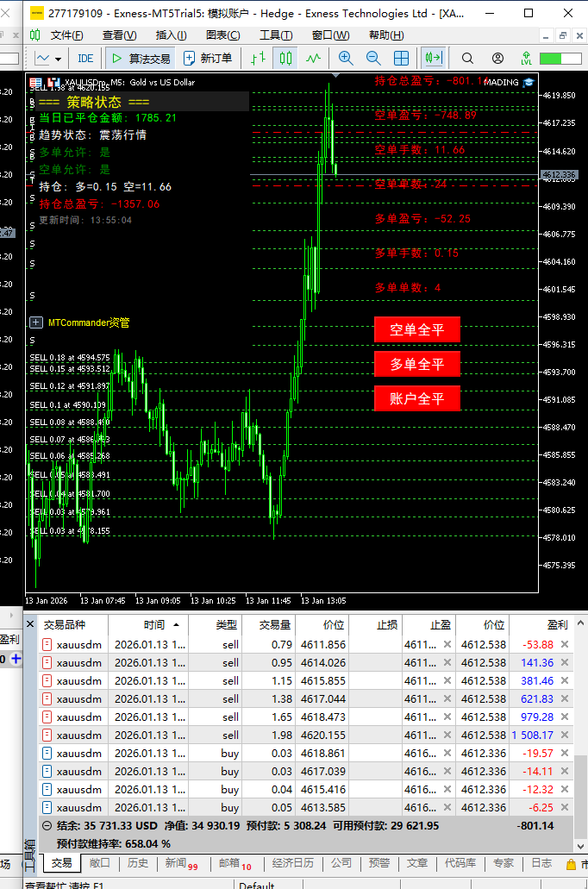Close the buy 0.05 position via X

(x=565, y=807)
